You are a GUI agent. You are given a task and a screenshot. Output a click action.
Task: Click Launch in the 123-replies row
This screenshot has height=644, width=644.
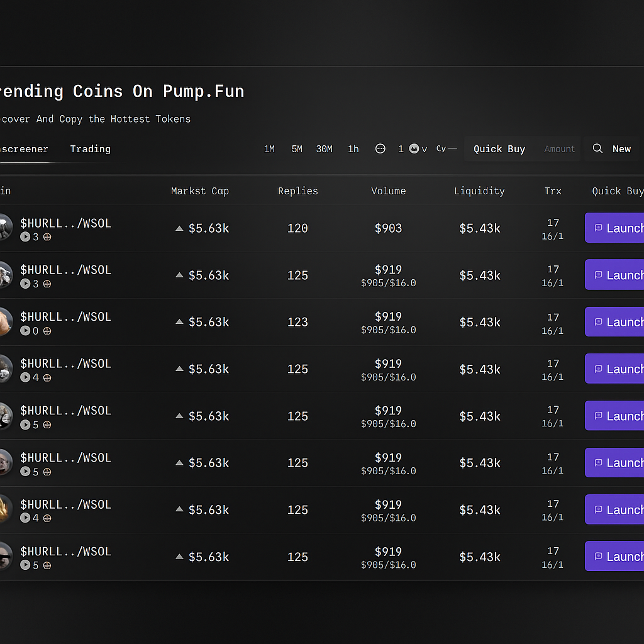614,321
